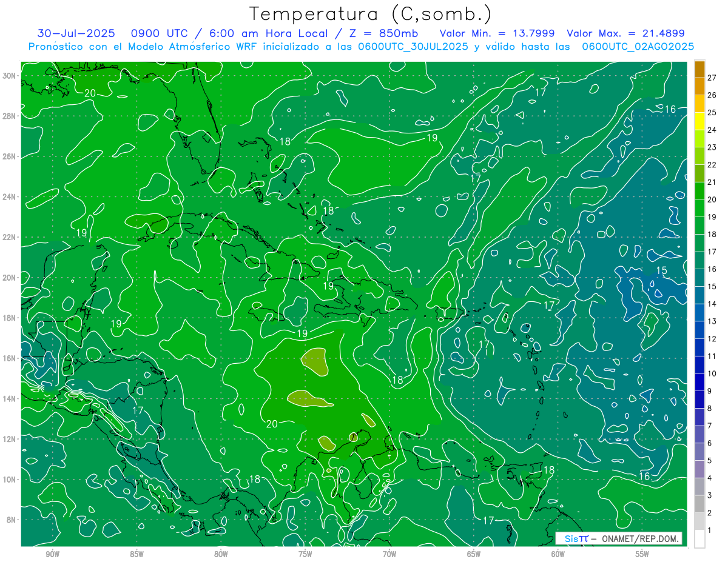This screenshot has width=728, height=562.
Task: Click the '8N' latitude axis label
Action: pyautogui.click(x=12, y=520)
